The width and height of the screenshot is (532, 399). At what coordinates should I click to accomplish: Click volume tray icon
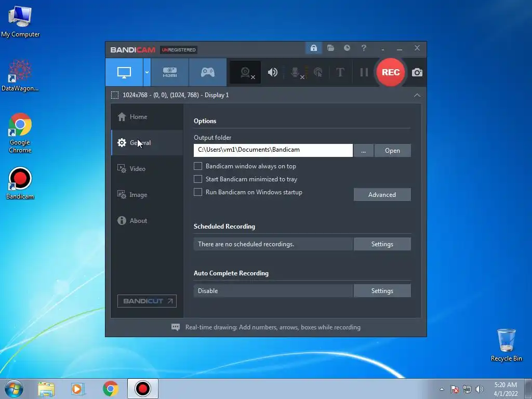480,389
